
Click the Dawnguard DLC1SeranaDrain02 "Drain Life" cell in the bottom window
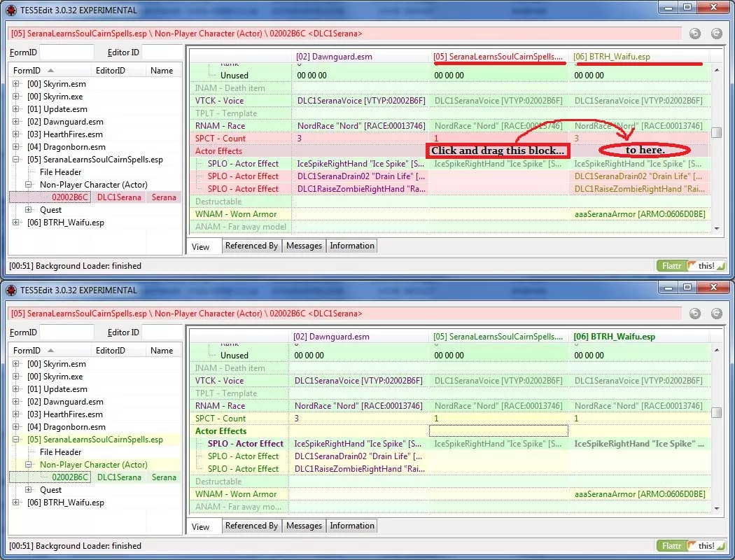coord(358,456)
